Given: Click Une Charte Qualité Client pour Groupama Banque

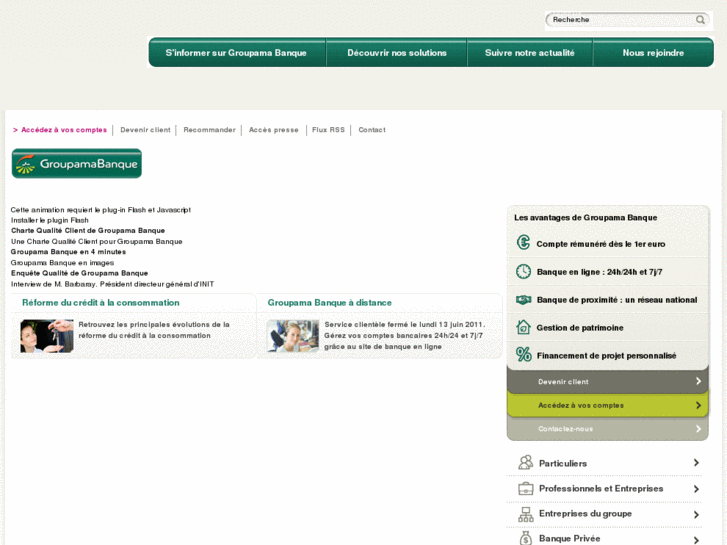Looking at the screenshot, I should point(96,242).
